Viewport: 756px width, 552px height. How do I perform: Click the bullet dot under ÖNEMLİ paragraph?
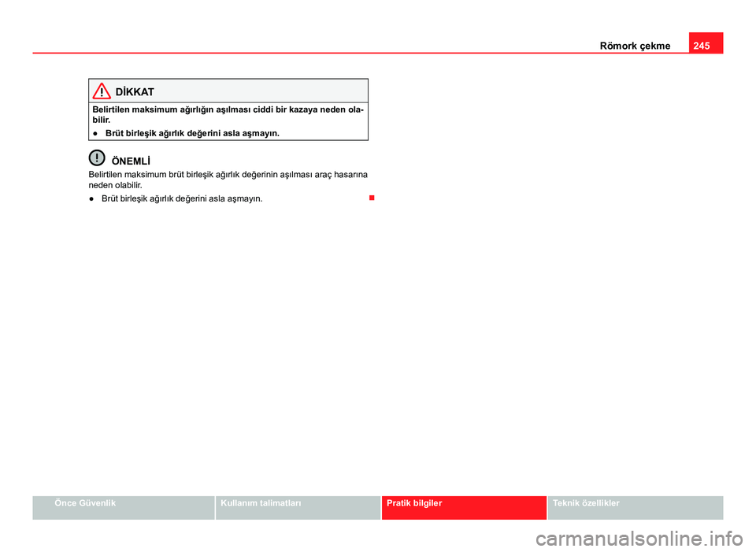[91, 198]
